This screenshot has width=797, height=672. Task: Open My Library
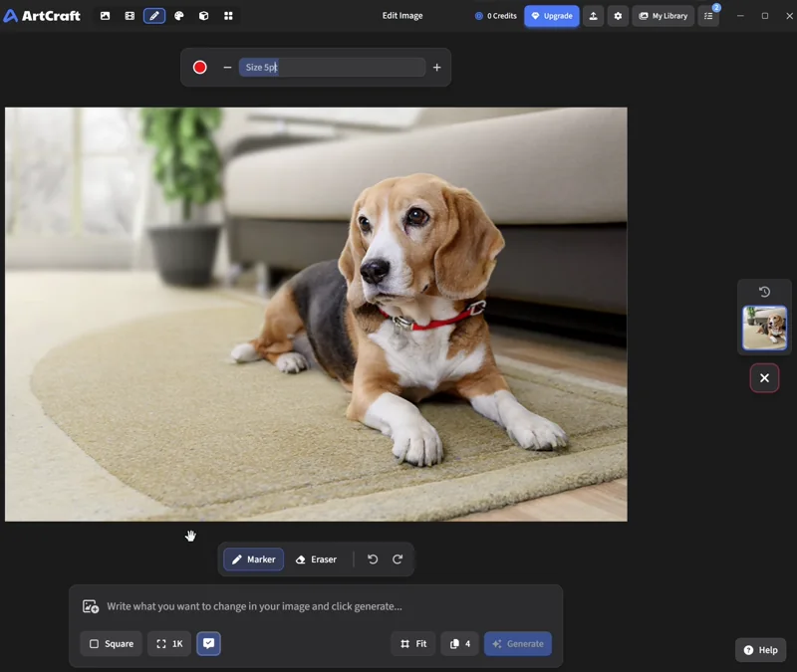(x=663, y=16)
